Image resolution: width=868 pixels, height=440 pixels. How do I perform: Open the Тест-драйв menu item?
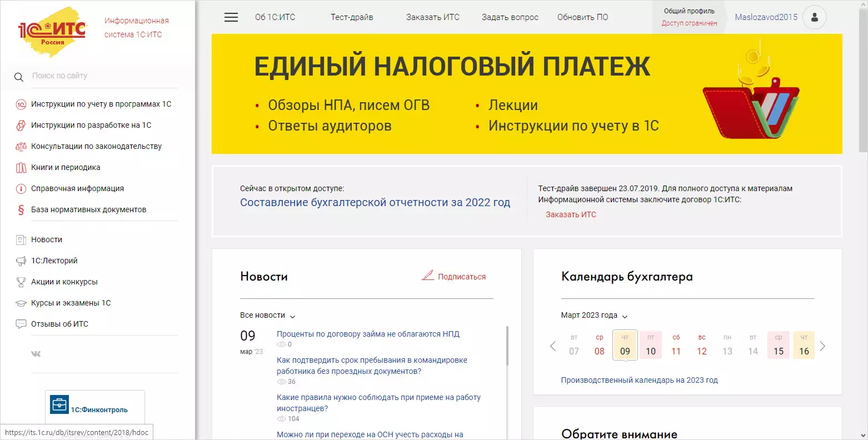pyautogui.click(x=352, y=17)
